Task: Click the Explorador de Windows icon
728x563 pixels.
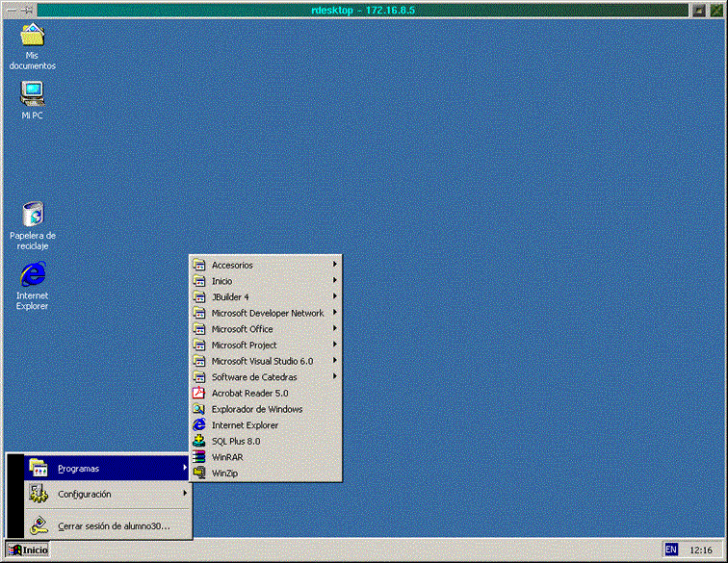Action: (x=199, y=409)
